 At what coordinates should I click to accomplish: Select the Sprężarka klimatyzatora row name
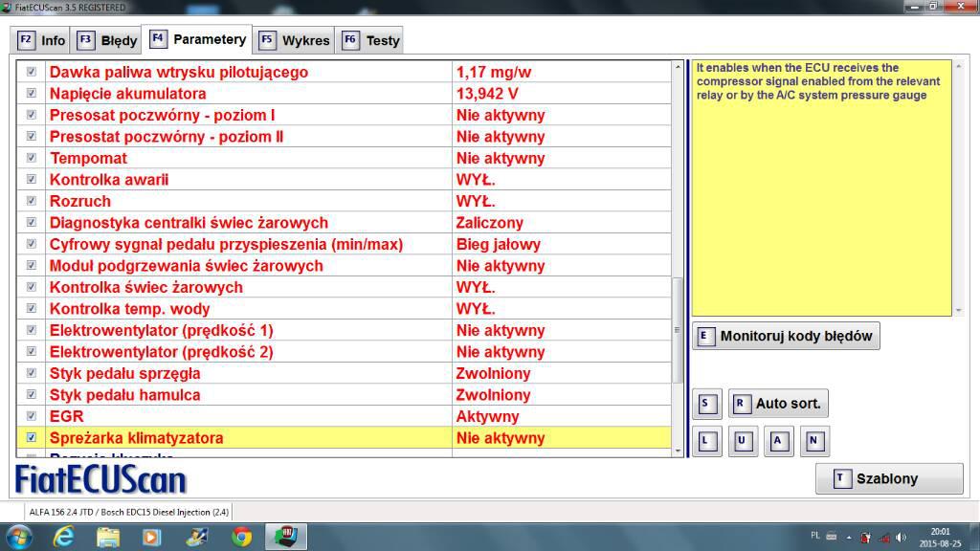136,438
